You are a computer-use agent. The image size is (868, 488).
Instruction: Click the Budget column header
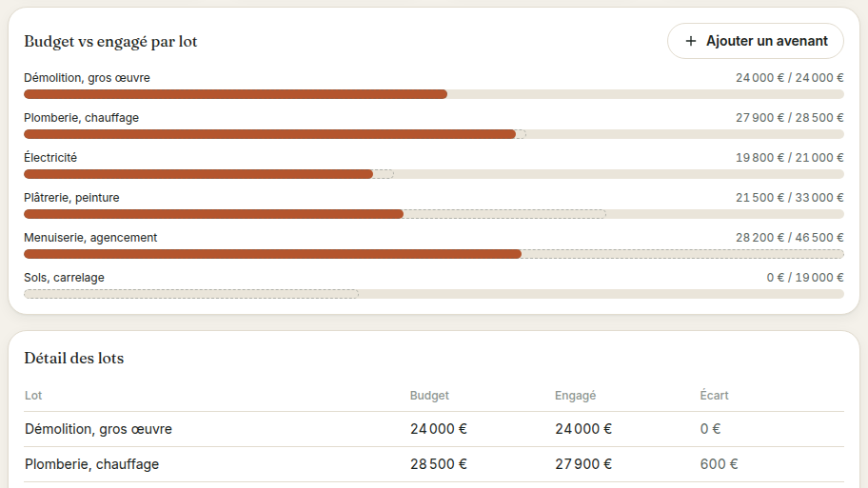(429, 396)
